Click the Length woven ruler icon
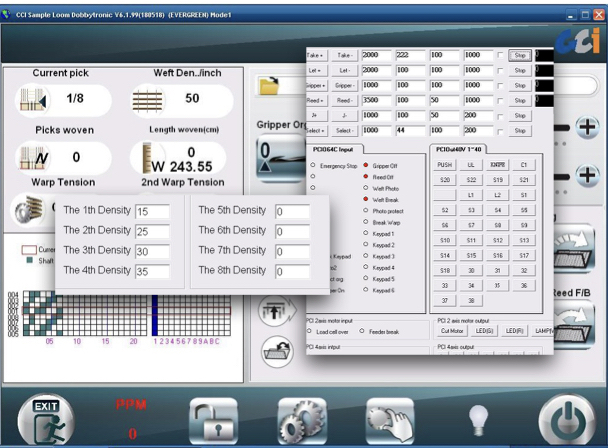Image resolution: width=608 pixels, height=448 pixels. [147, 158]
